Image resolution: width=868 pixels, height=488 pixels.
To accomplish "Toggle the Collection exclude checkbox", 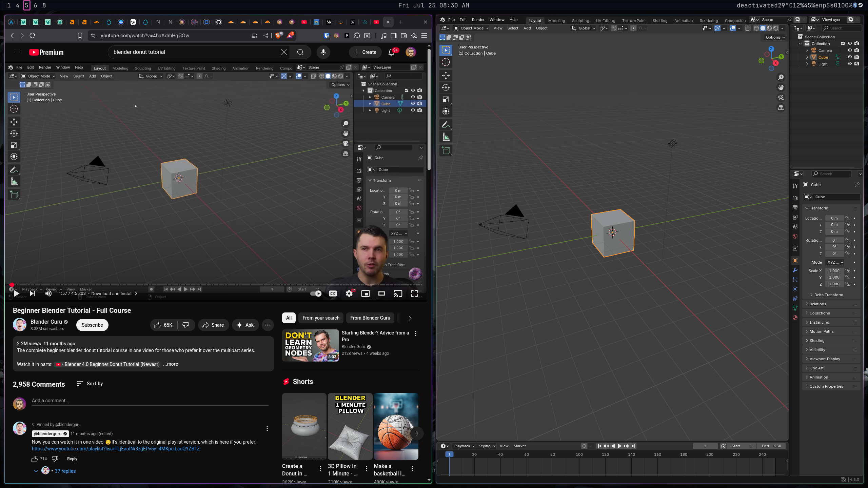I will 843,43.
